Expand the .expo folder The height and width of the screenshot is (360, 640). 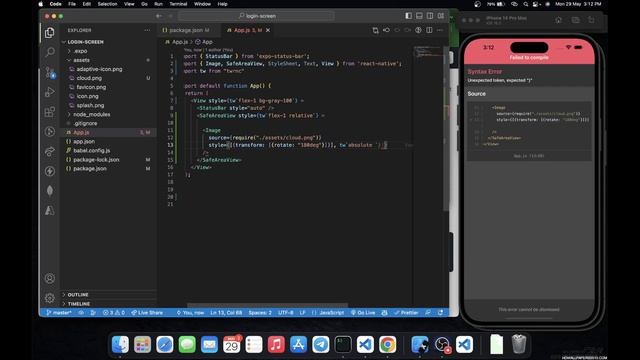coord(108,51)
